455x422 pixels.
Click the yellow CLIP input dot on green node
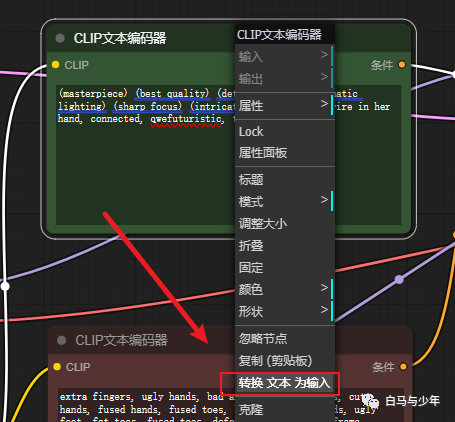point(56,64)
